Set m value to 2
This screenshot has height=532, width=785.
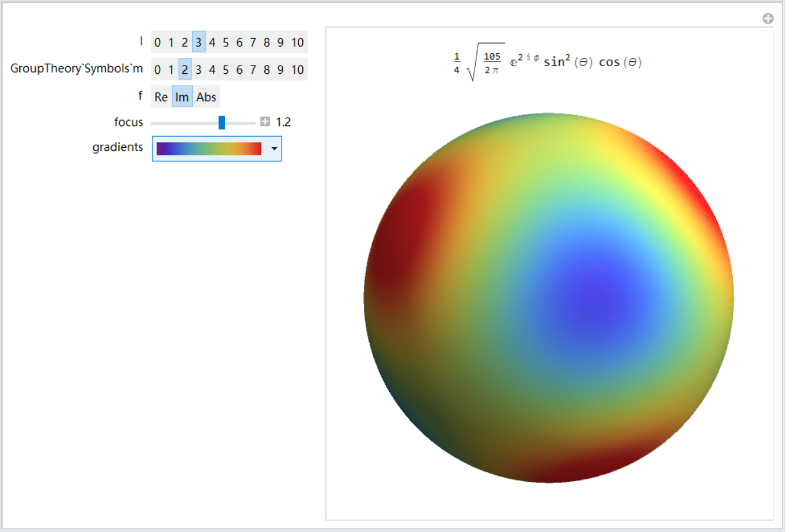click(x=185, y=70)
